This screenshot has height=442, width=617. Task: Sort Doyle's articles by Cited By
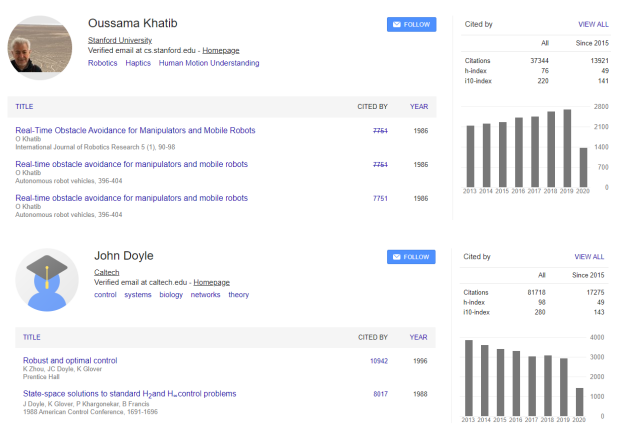coord(372,338)
